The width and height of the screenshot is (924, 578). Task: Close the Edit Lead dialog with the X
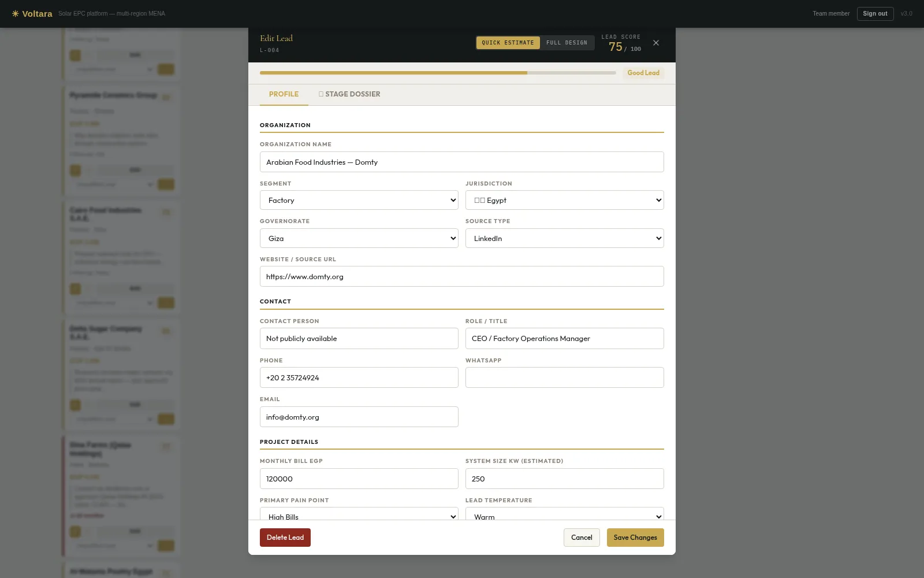click(656, 43)
